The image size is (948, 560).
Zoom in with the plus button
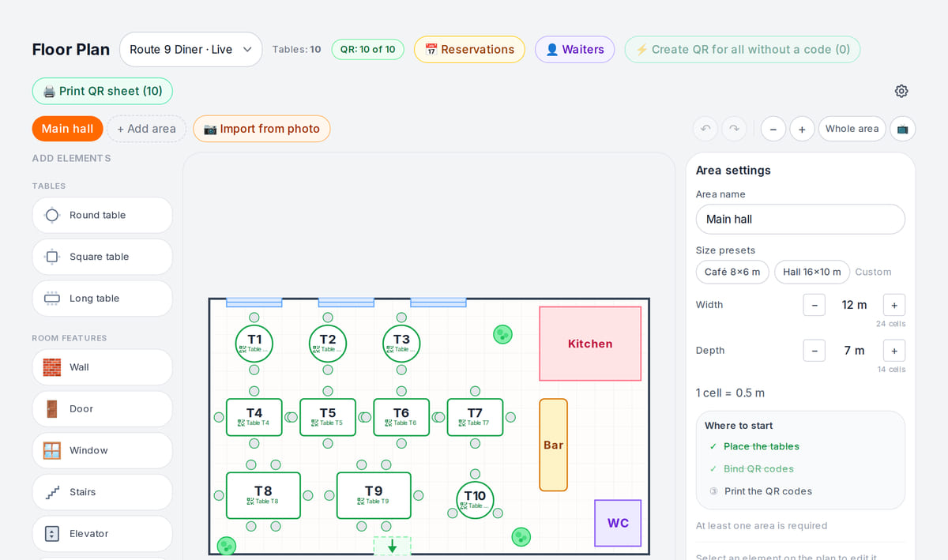point(802,129)
